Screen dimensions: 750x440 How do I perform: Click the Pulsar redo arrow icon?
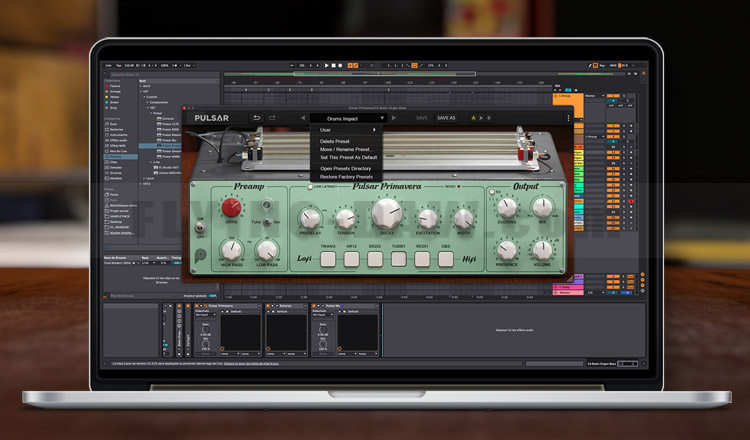273,118
